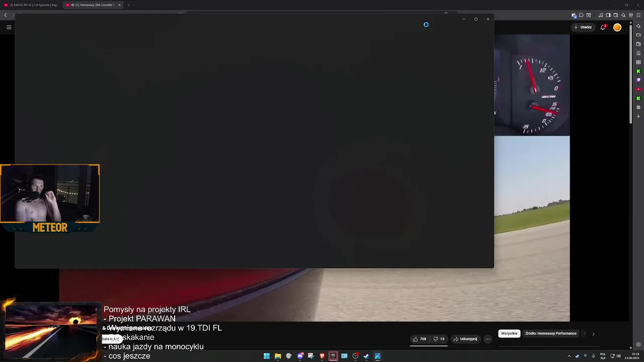Dislike the video showing 15
The image size is (644, 362).
click(439, 339)
